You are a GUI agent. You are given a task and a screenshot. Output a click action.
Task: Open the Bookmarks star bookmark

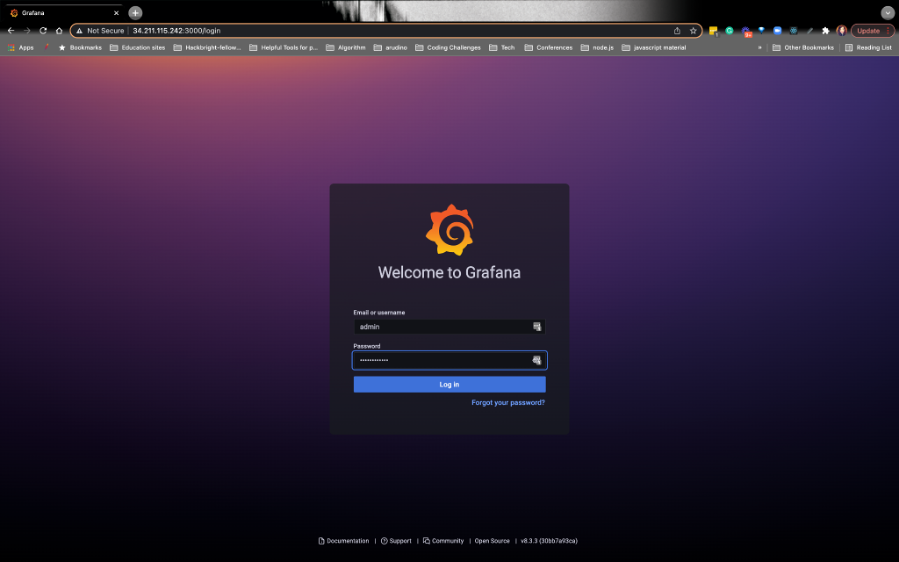click(x=80, y=48)
